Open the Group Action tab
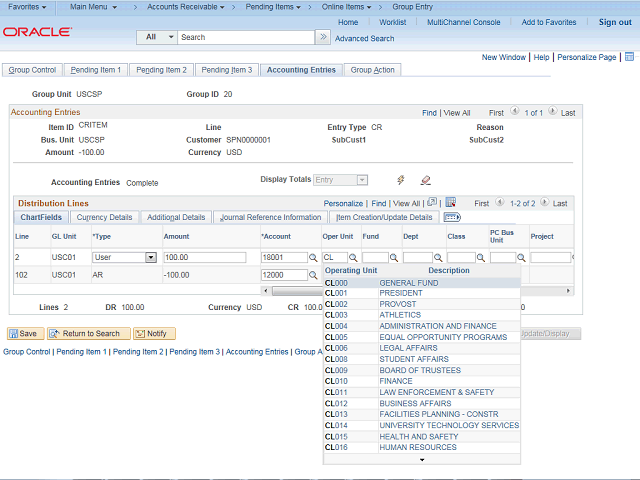The width and height of the screenshot is (640, 480). [x=372, y=70]
